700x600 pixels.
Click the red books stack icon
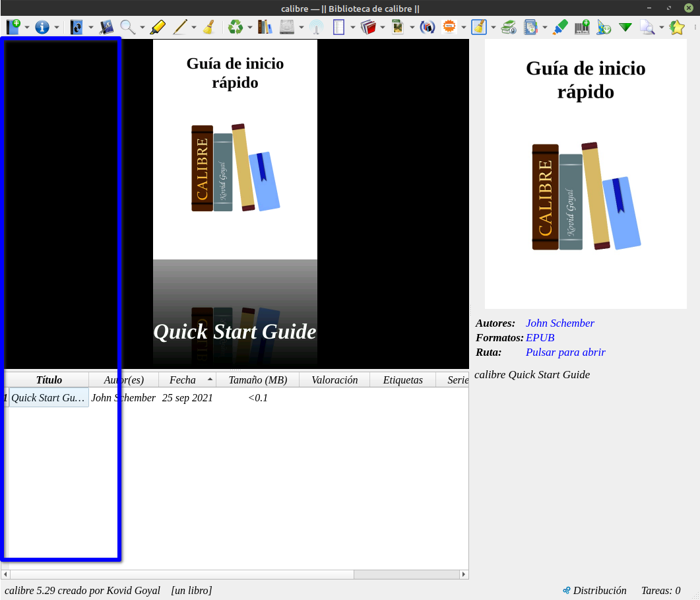point(368,27)
